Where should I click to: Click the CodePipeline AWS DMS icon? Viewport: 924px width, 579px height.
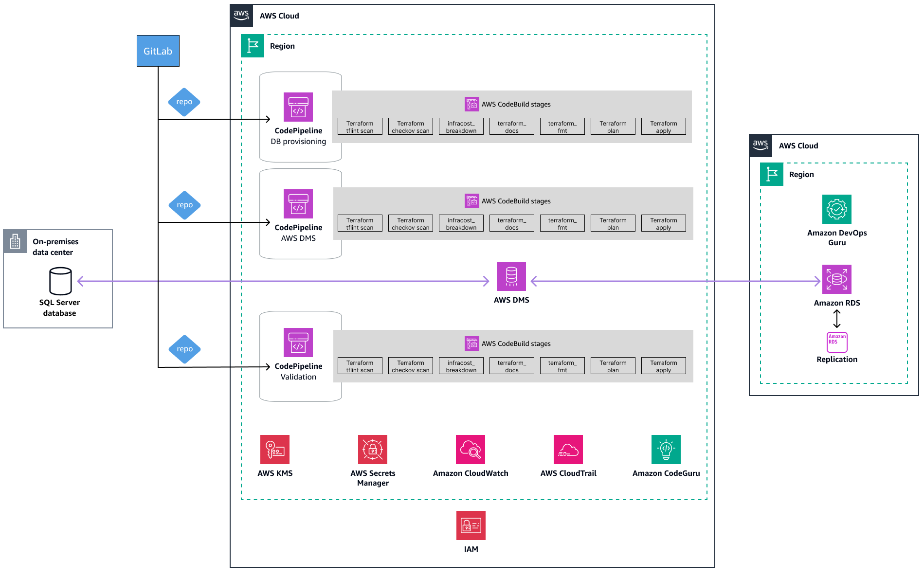click(x=298, y=204)
